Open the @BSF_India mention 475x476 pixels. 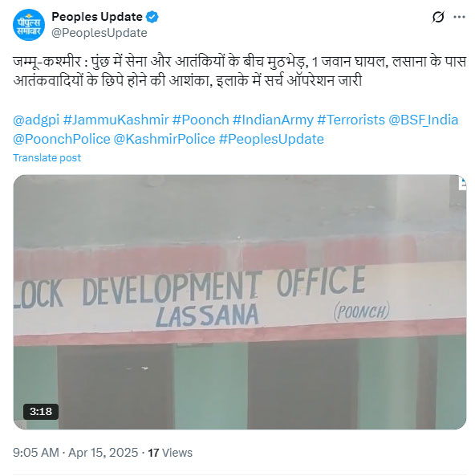424,120
